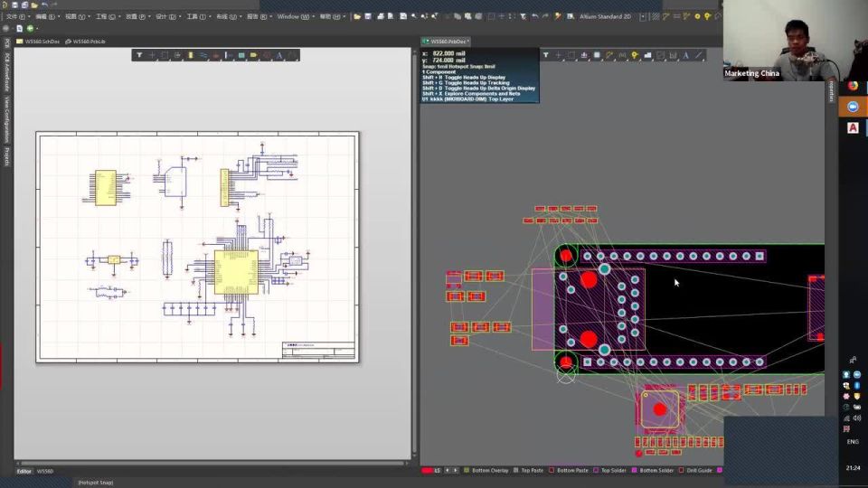Click the quick access save icon at top left
This screenshot has height=488, width=868.
point(15,5)
